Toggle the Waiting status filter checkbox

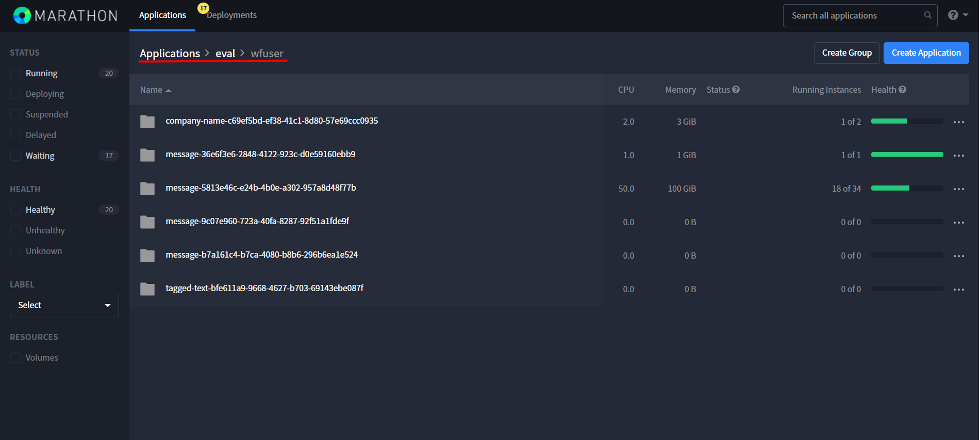[x=15, y=156]
